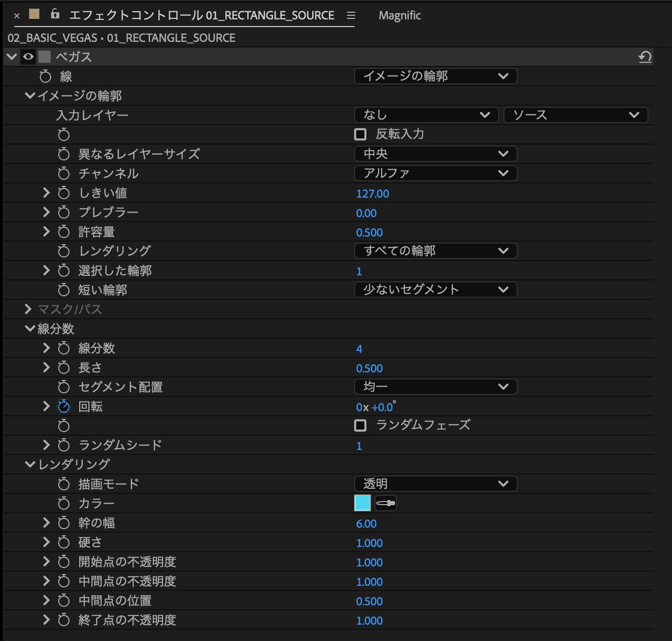Close the Effect Controls panel tab
This screenshot has width=672, height=641.
17,16
